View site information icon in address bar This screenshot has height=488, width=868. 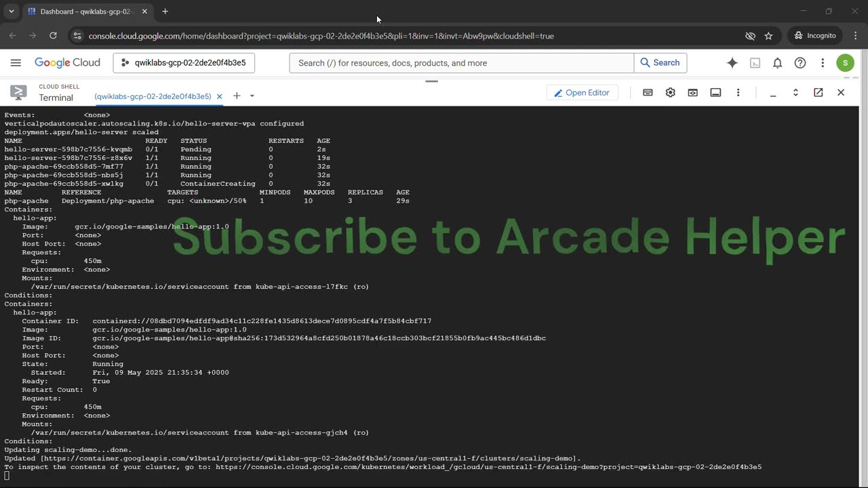tap(77, 36)
